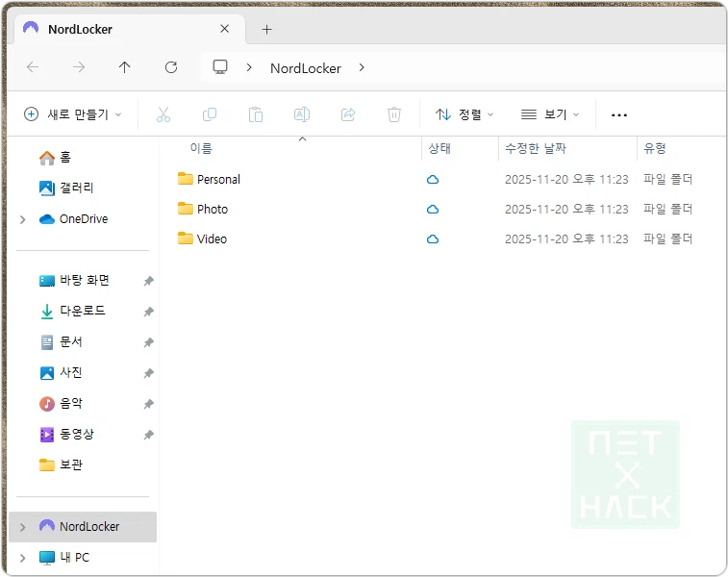Click the Cut scissors icon in toolbar
The image size is (728, 577).
tap(163, 114)
